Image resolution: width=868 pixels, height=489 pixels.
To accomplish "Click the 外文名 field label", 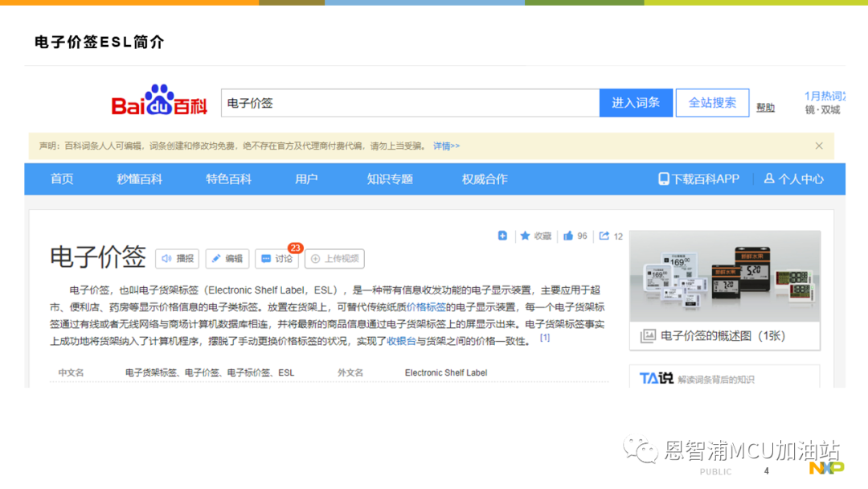I will coord(350,372).
